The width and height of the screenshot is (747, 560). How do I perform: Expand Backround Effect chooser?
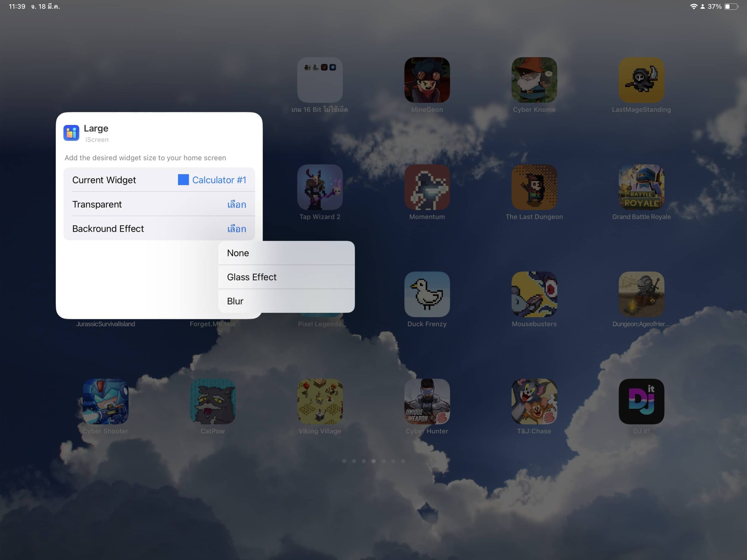point(236,229)
